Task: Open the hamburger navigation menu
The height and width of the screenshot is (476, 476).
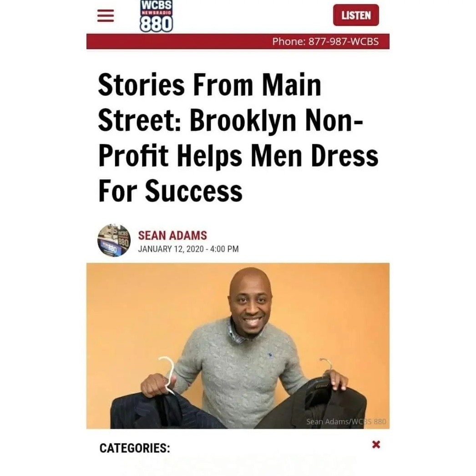Action: (x=105, y=16)
